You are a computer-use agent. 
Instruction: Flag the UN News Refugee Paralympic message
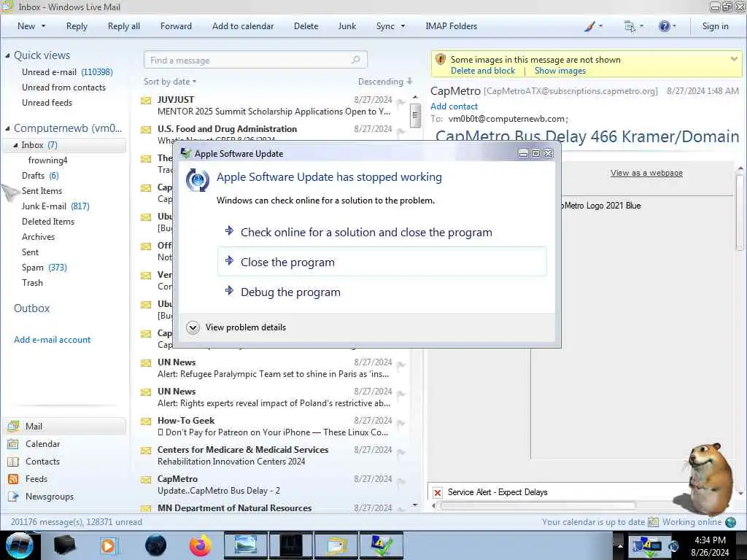pyautogui.click(x=400, y=365)
